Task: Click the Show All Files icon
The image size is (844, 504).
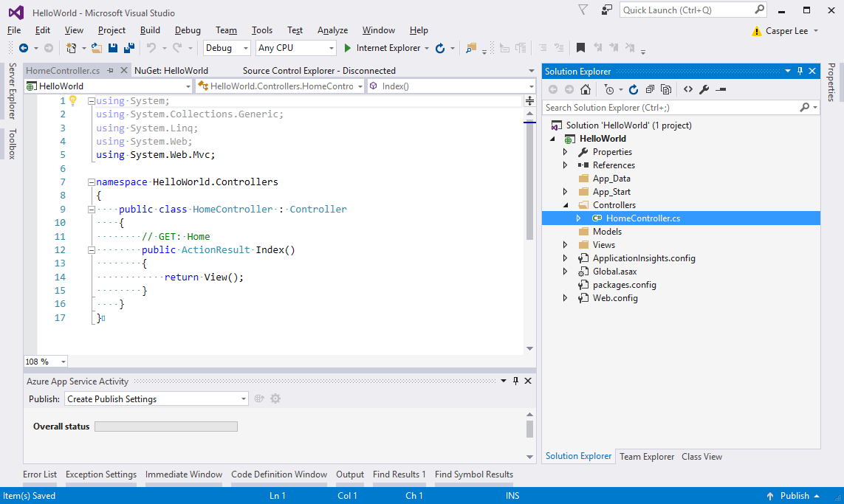Action: (x=666, y=89)
